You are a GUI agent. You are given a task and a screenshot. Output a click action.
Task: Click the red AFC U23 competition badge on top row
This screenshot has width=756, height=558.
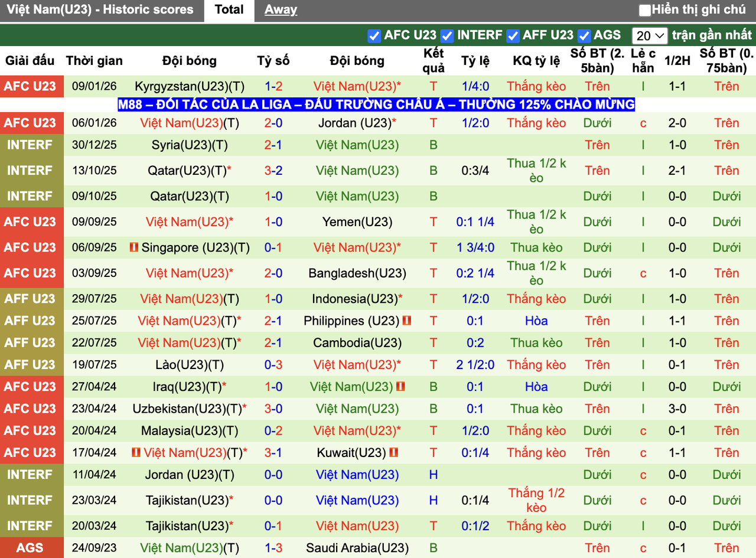pyautogui.click(x=32, y=86)
